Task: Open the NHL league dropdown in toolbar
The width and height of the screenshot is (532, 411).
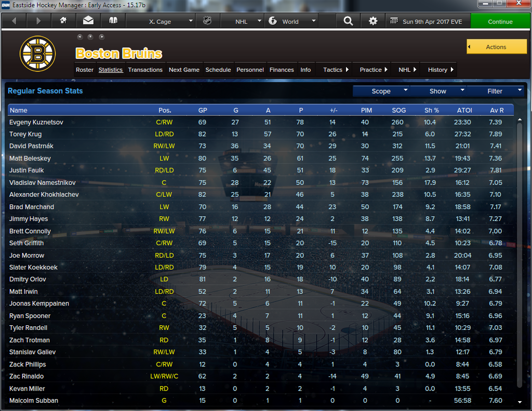Action: 242,21
